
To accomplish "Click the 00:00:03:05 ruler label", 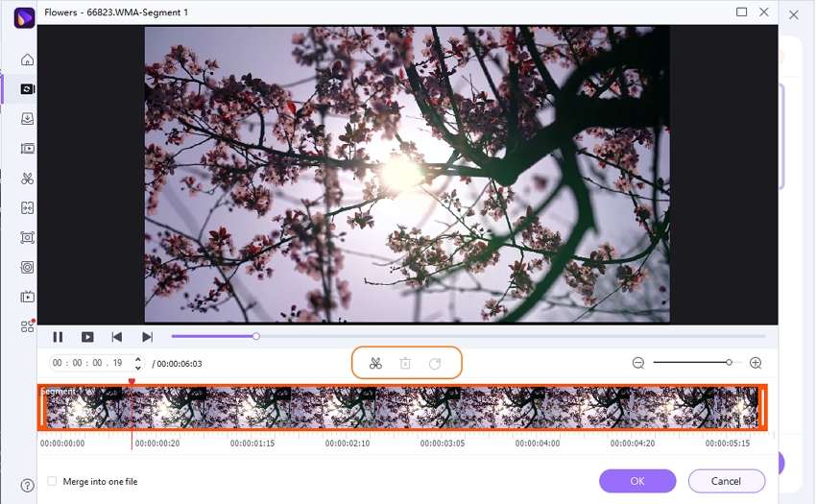I will [x=443, y=444].
